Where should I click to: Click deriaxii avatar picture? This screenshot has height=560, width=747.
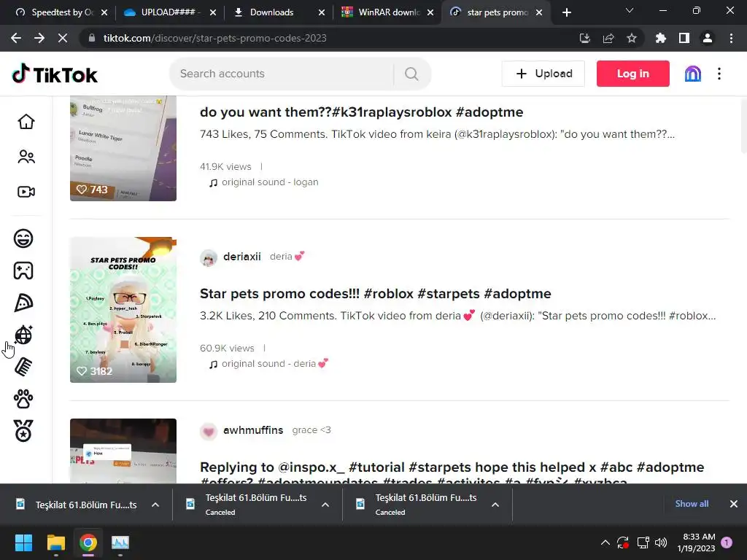pyautogui.click(x=209, y=257)
